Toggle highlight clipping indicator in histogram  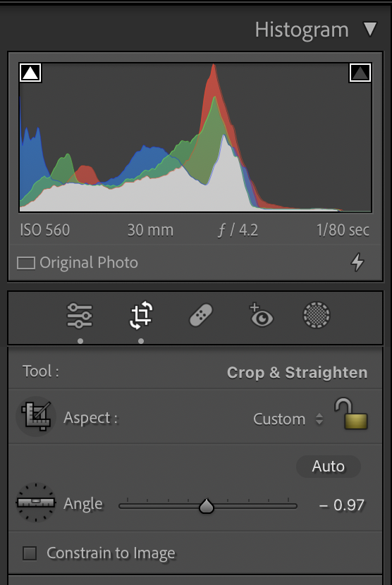(x=360, y=73)
